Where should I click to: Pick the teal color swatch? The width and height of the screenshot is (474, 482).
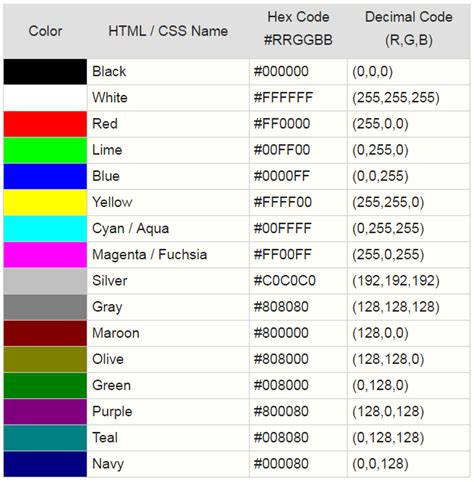45,438
